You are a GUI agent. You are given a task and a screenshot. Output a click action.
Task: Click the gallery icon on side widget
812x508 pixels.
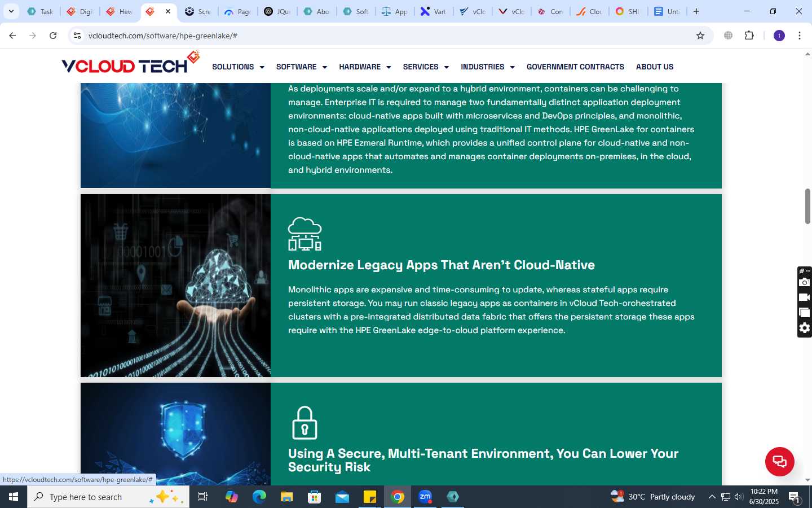(805, 313)
